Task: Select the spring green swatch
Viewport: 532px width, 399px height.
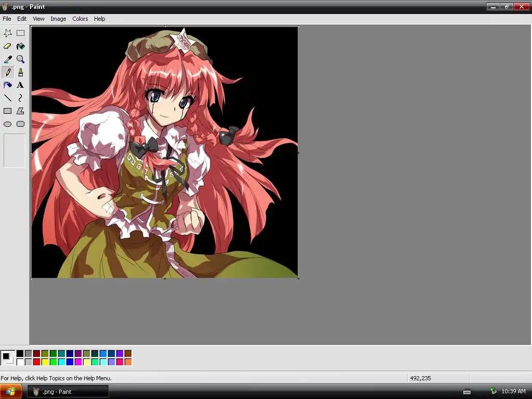Action: 95,362
